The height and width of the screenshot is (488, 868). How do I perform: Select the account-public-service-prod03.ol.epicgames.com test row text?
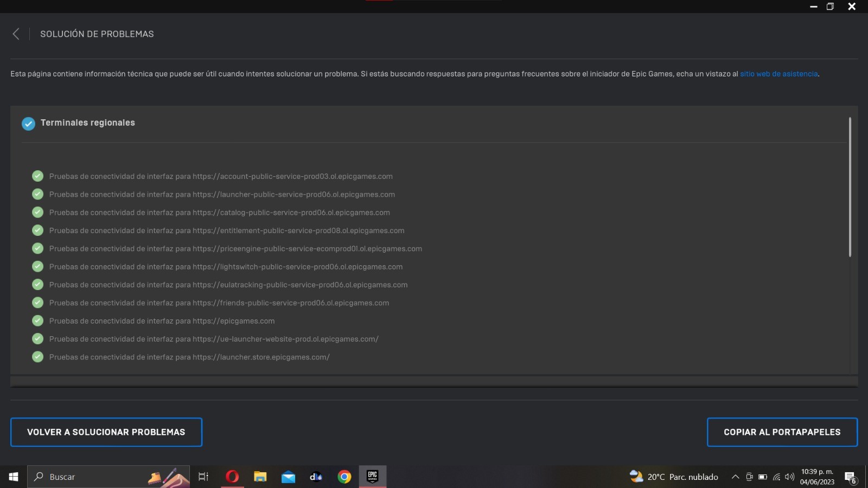coord(221,176)
